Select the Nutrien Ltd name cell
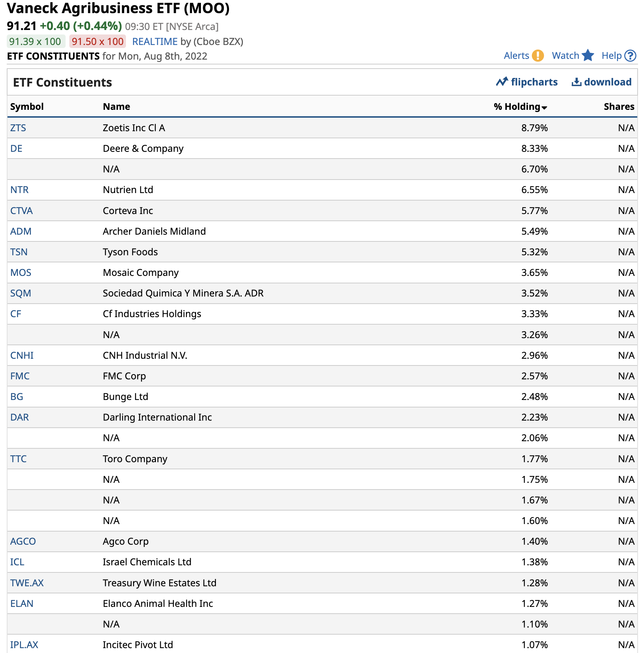 (x=128, y=190)
